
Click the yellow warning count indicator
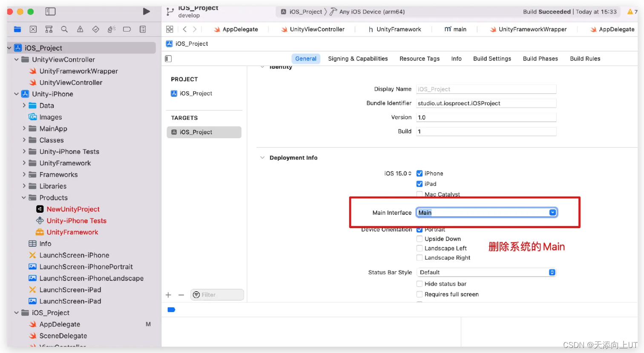(632, 12)
